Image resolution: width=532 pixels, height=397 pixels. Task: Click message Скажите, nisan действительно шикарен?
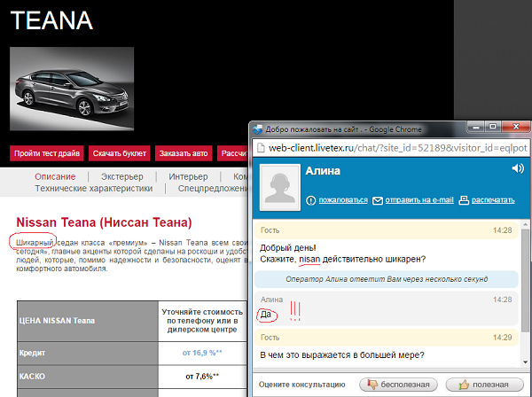(x=342, y=259)
